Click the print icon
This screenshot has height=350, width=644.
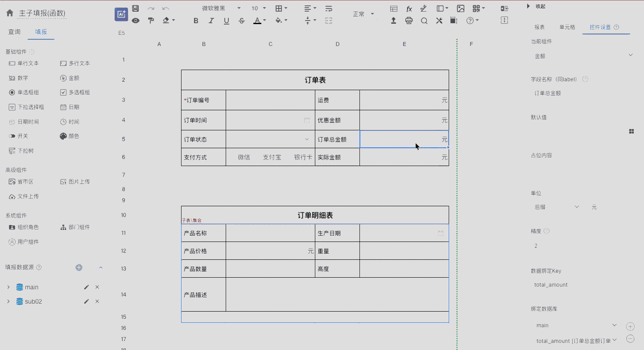[x=409, y=21]
